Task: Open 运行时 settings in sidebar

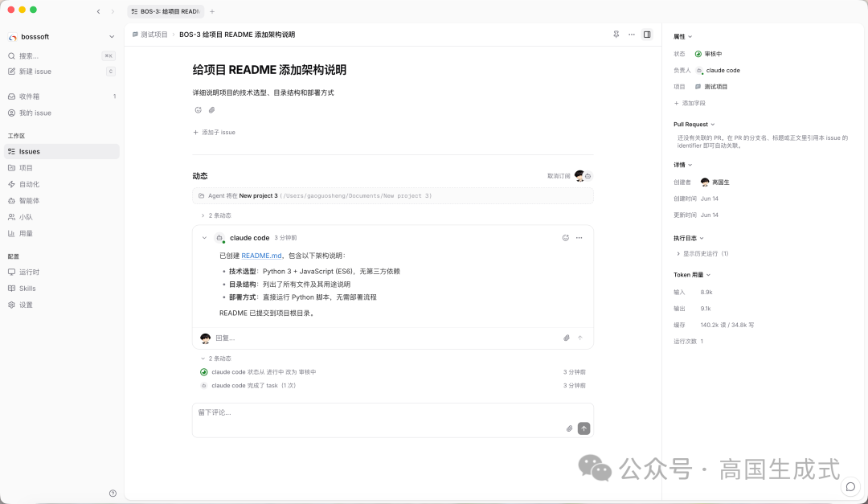Action: click(x=61, y=272)
